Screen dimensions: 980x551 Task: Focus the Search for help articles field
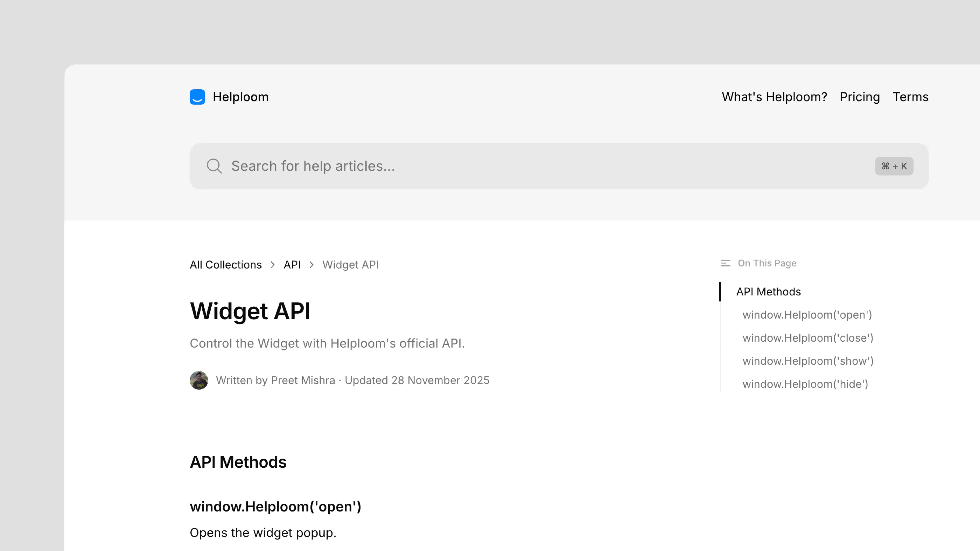point(533,166)
